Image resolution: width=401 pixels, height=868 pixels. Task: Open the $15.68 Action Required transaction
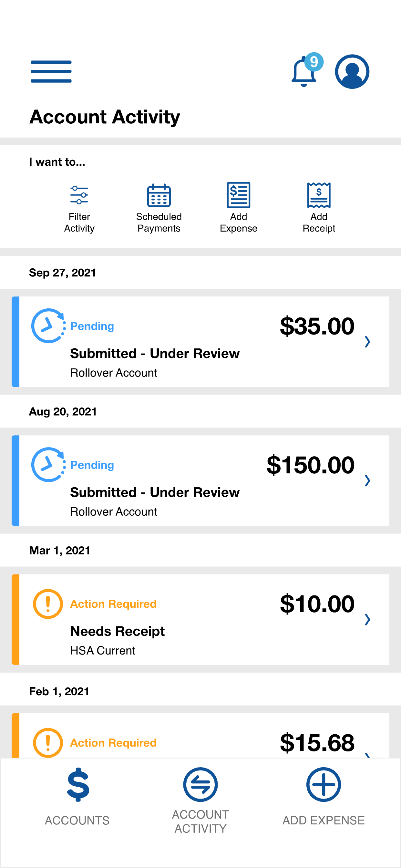[x=200, y=735]
